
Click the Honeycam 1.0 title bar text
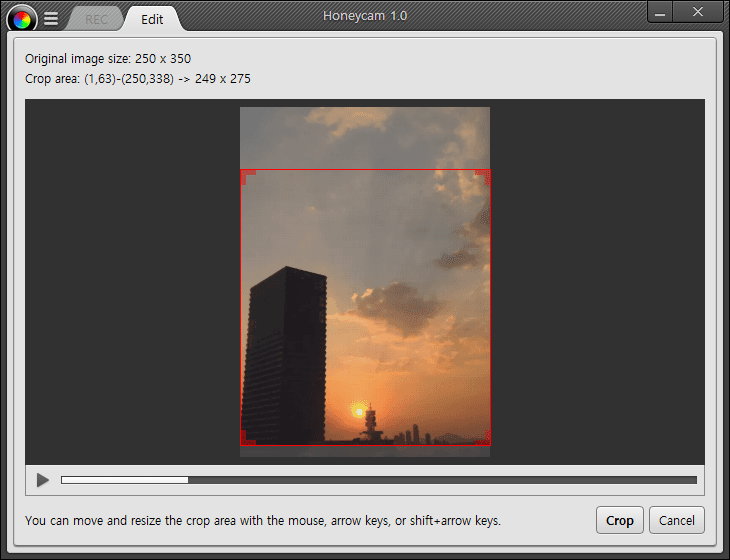point(365,16)
